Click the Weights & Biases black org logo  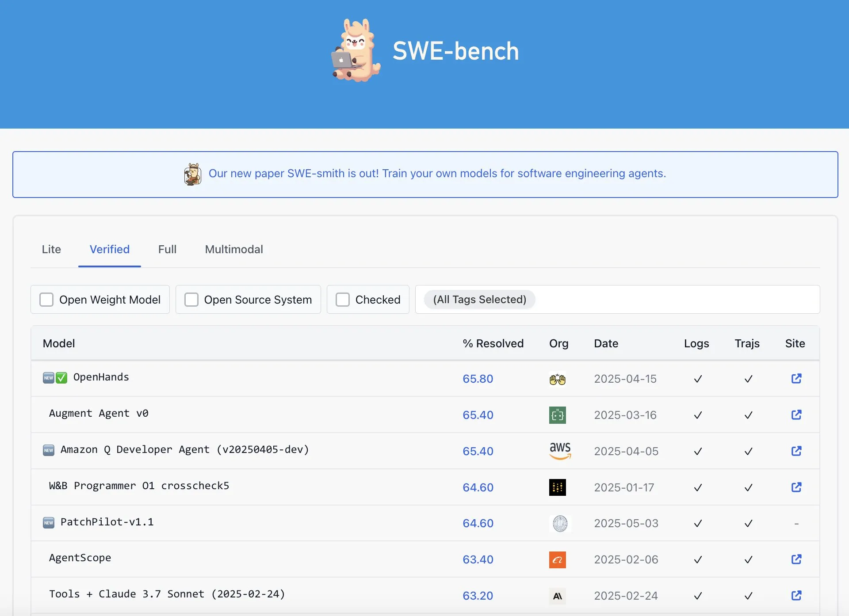pos(558,487)
